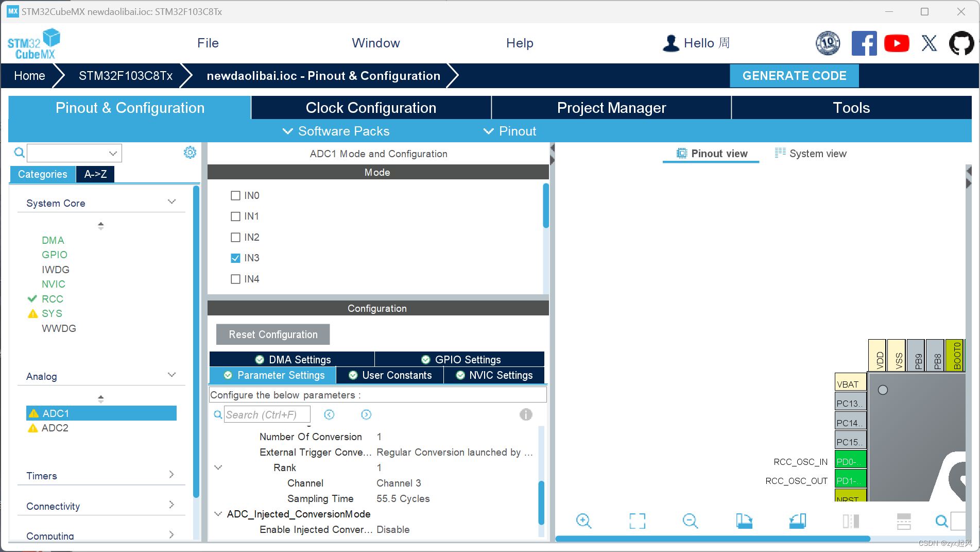The width and height of the screenshot is (980, 552).
Task: Uncheck IN3 channel checkbox
Action: tap(235, 258)
